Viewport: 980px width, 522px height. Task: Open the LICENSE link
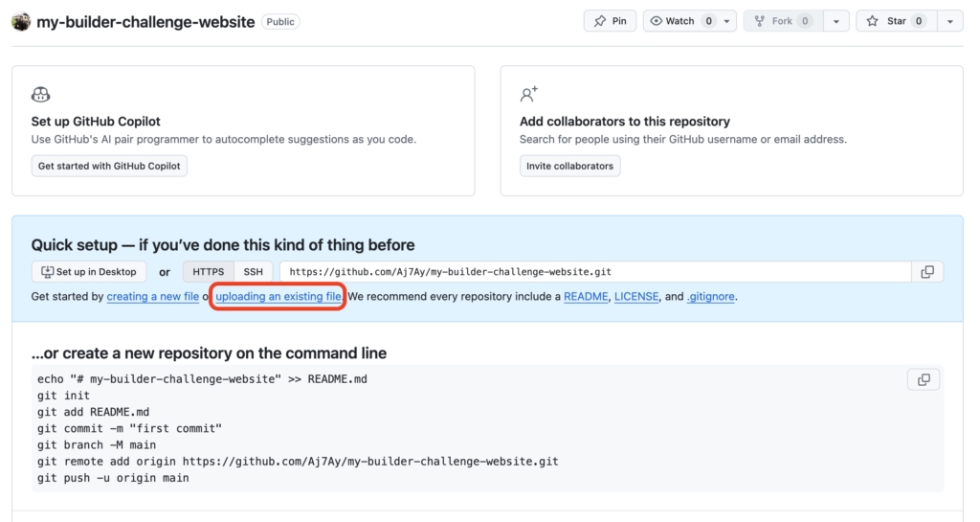point(636,297)
